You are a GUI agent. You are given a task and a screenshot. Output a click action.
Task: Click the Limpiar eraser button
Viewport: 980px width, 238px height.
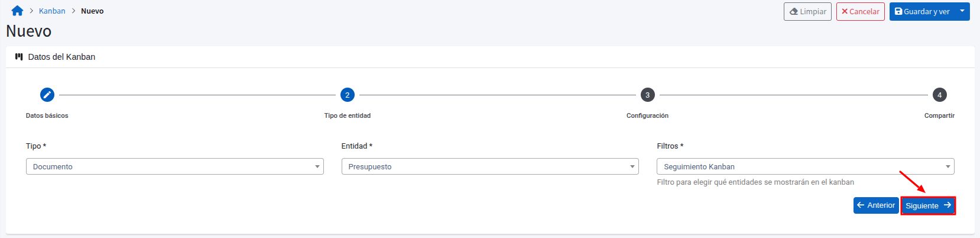807,12
